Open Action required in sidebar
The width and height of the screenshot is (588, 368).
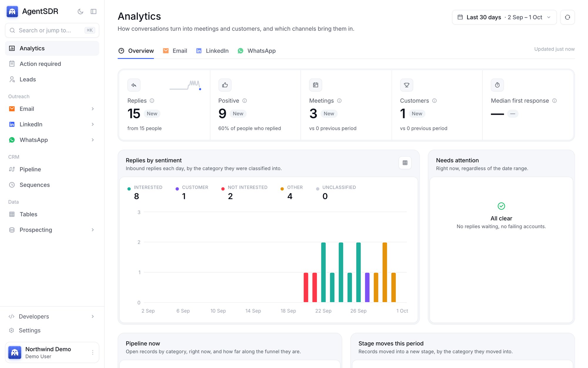coord(52,64)
